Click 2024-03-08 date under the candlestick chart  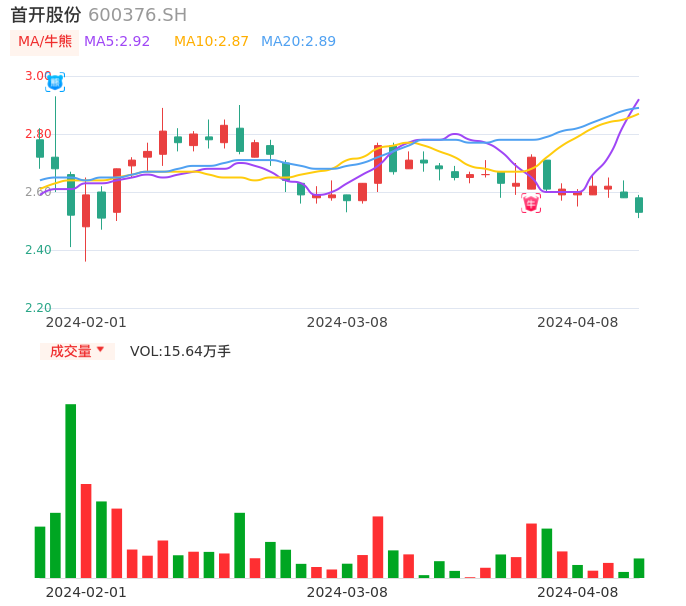coord(347,322)
